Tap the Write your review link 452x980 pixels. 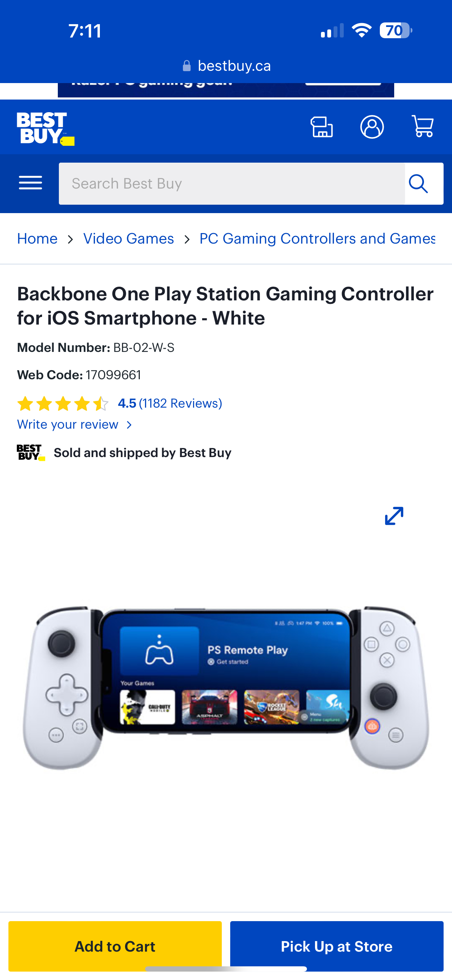click(x=68, y=424)
